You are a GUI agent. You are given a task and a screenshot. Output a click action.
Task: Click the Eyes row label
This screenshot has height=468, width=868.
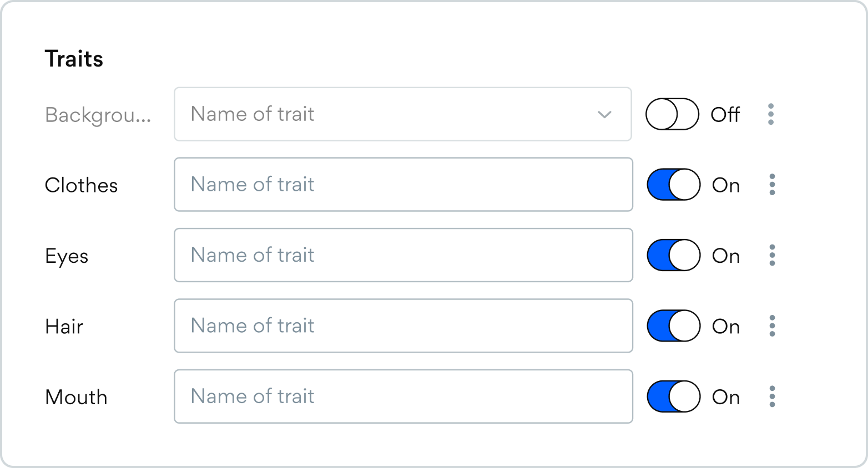coord(67,256)
